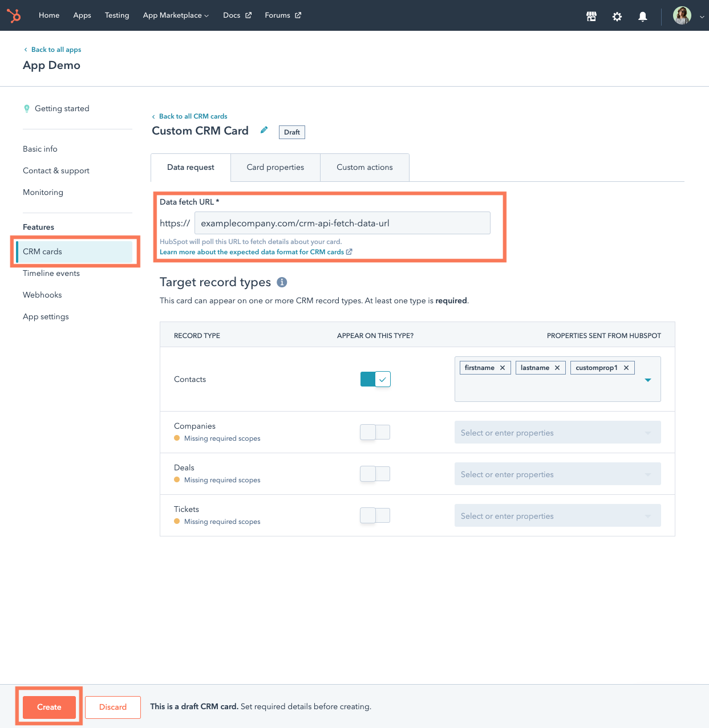This screenshot has height=728, width=709.
Task: Open the Settings gear icon
Action: click(x=617, y=17)
